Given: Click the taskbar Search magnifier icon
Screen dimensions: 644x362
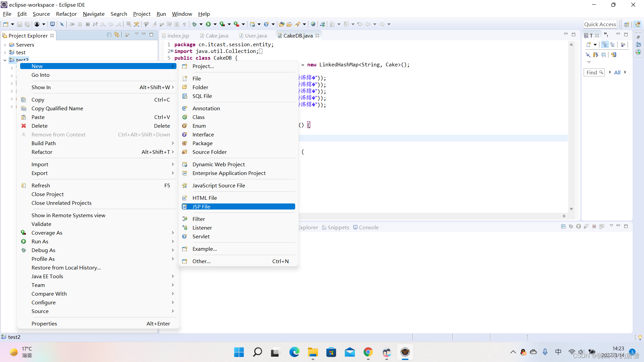Looking at the screenshot, I should click(x=257, y=352).
